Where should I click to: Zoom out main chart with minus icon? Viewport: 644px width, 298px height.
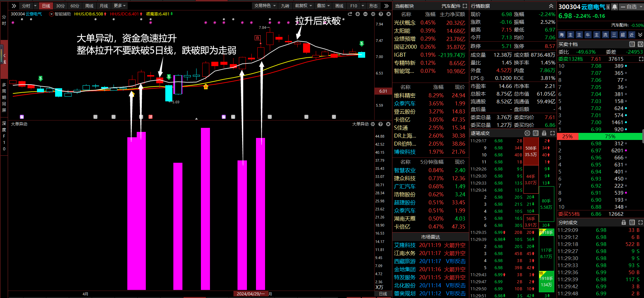(366, 14)
